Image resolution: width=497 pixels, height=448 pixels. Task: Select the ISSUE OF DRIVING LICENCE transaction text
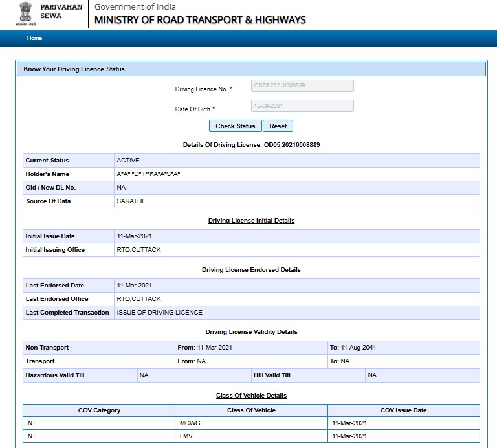coord(159,313)
